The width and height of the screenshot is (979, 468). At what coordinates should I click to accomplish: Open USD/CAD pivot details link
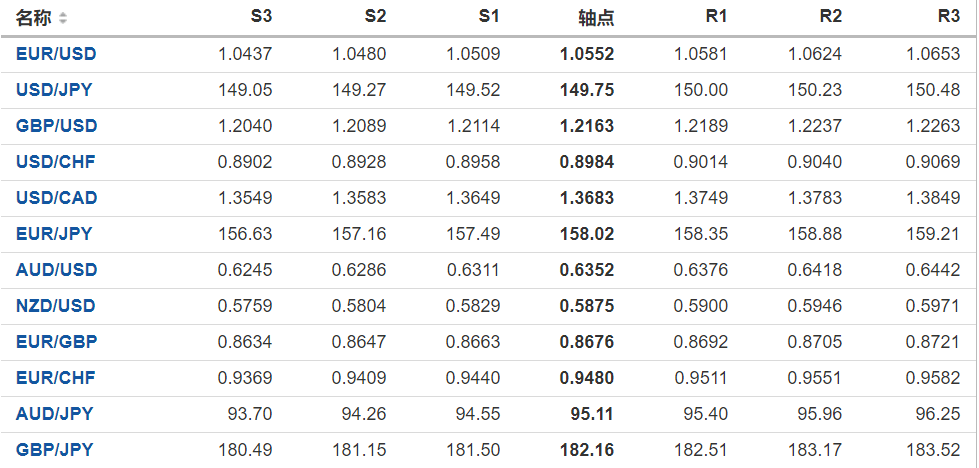pos(56,198)
